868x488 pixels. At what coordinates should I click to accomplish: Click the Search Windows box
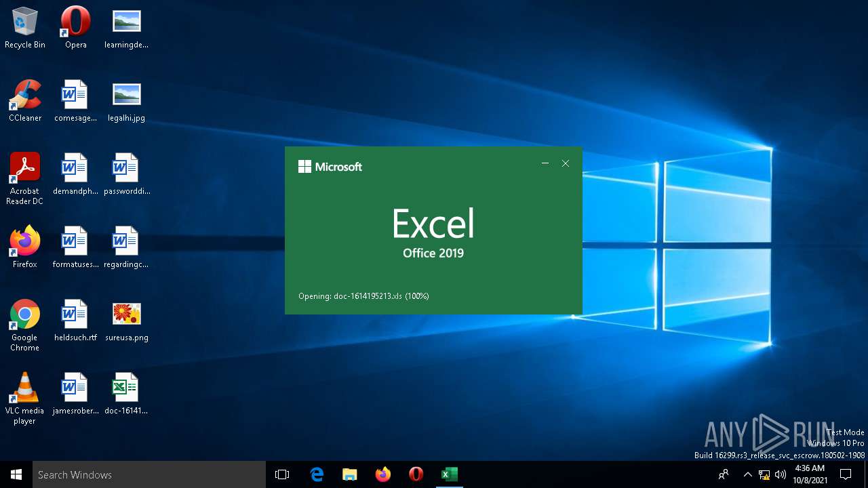coord(149,474)
